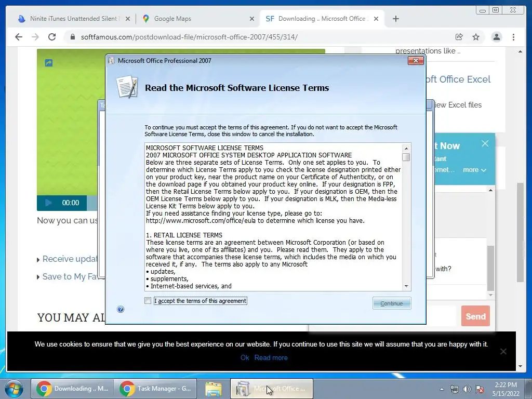The height and width of the screenshot is (399, 532).
Task: Open the 'Receive updates' link
Action: [70, 259]
